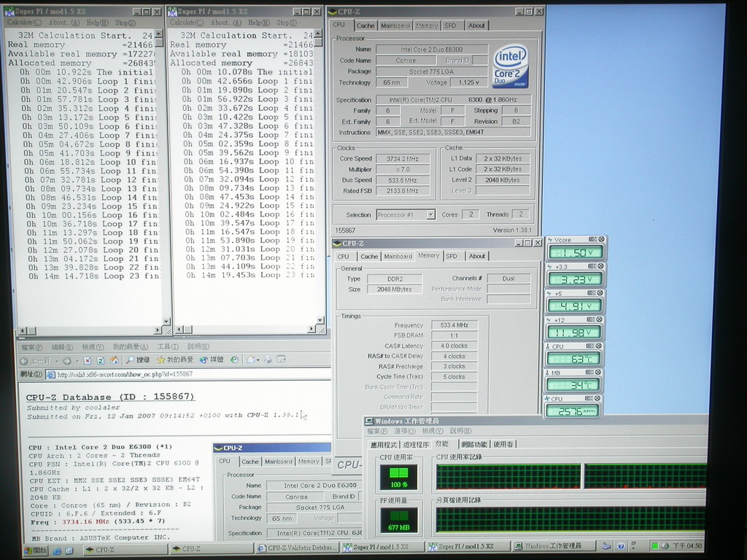The width and height of the screenshot is (747, 560).
Task: Click the Search magnifier toolbar button
Action: pos(137,360)
